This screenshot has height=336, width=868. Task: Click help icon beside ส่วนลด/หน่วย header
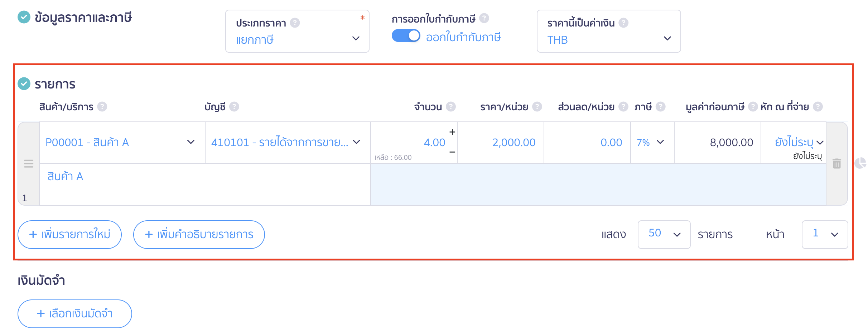623,107
